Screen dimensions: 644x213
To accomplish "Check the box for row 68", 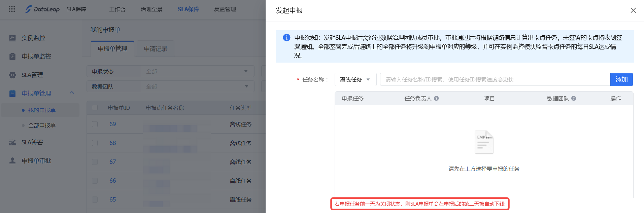I will click(x=95, y=143).
